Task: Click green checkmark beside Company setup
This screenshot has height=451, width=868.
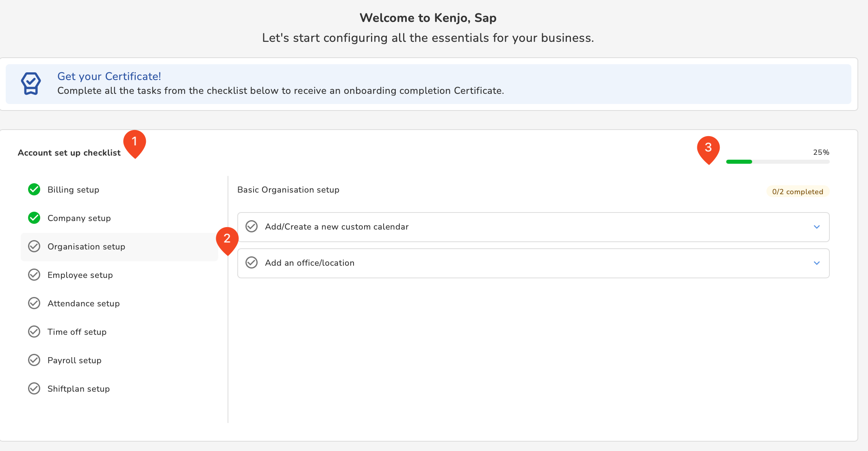Action: 34,218
